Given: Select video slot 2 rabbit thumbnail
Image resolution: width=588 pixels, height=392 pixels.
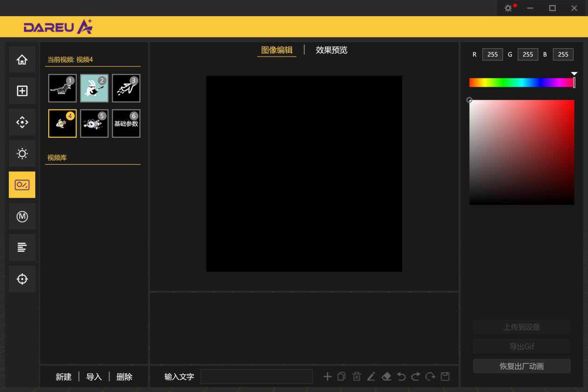Looking at the screenshot, I should (94, 88).
